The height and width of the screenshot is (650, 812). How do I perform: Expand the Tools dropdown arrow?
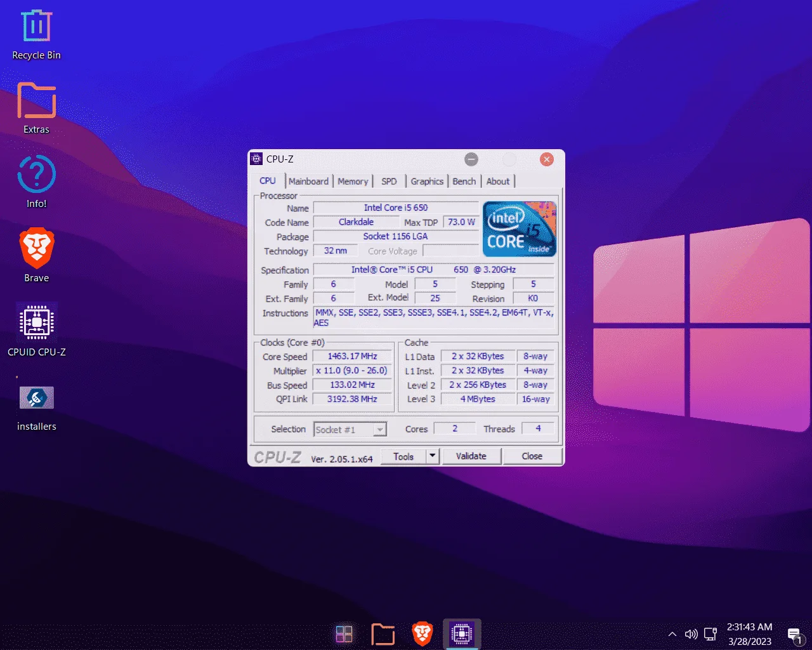tap(433, 456)
